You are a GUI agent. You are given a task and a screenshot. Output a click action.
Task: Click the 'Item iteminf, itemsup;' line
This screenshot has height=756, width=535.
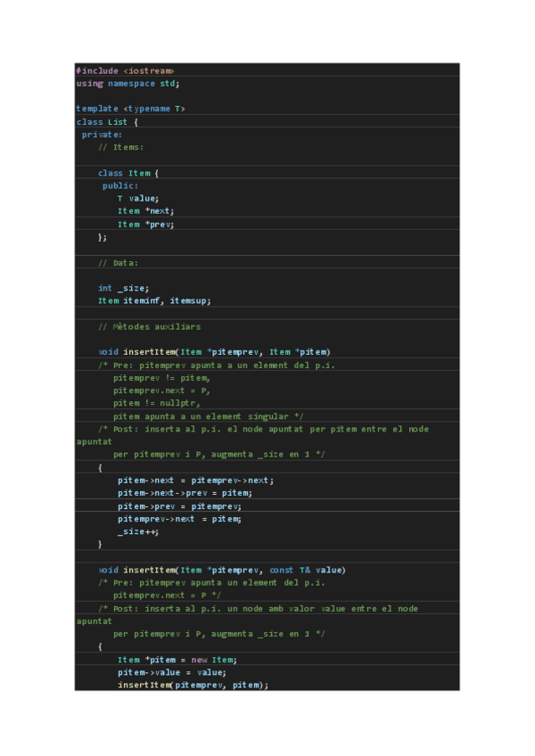coord(154,301)
